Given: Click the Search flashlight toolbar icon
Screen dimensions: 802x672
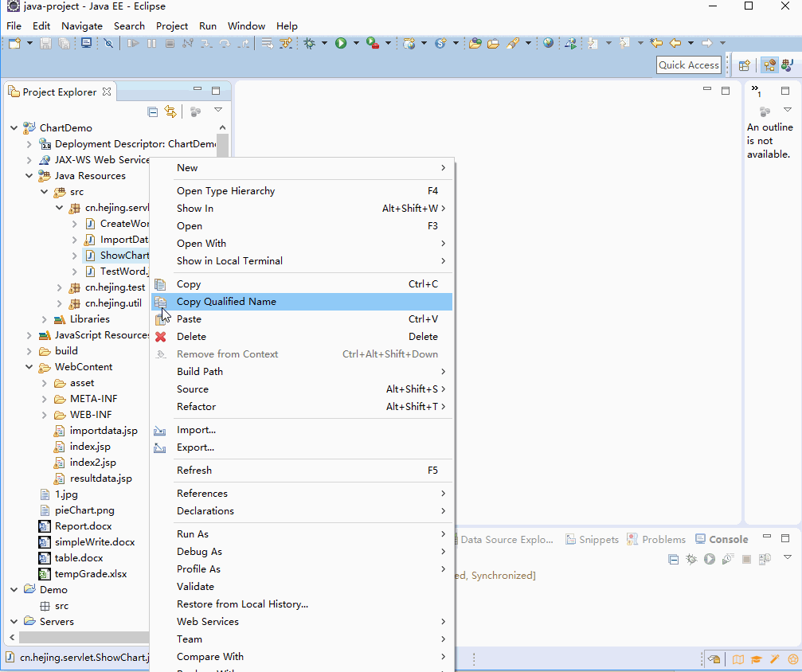Looking at the screenshot, I should (x=513, y=44).
